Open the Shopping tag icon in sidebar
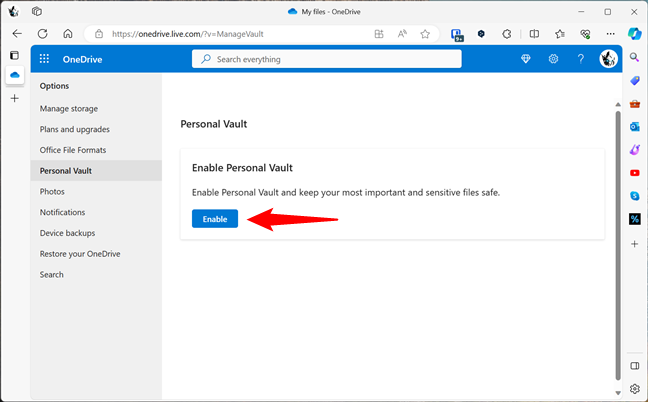The height and width of the screenshot is (402, 648). click(634, 81)
